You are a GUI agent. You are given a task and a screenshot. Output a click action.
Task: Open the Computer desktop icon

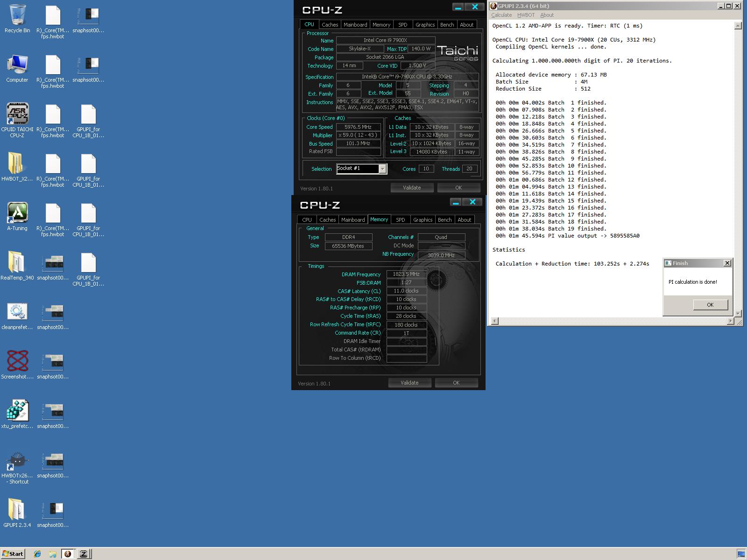click(17, 69)
